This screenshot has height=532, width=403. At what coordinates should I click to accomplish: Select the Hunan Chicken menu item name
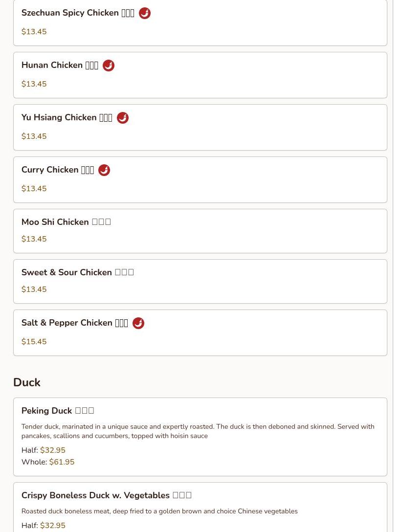point(60,65)
